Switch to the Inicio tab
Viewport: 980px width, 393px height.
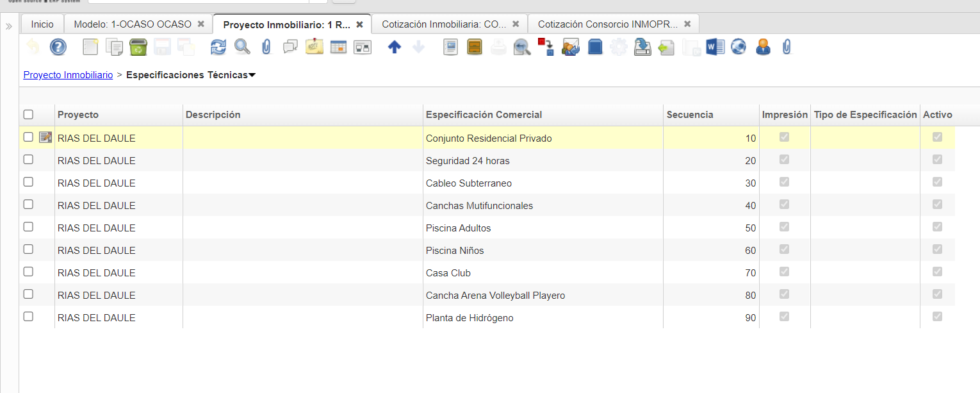pyautogui.click(x=42, y=24)
